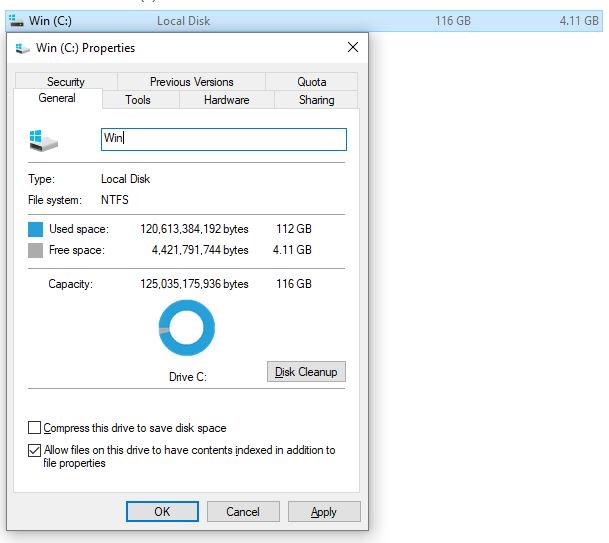609x543 pixels.
Task: Uncheck Allow files to have contents indexed
Action: tap(34, 450)
